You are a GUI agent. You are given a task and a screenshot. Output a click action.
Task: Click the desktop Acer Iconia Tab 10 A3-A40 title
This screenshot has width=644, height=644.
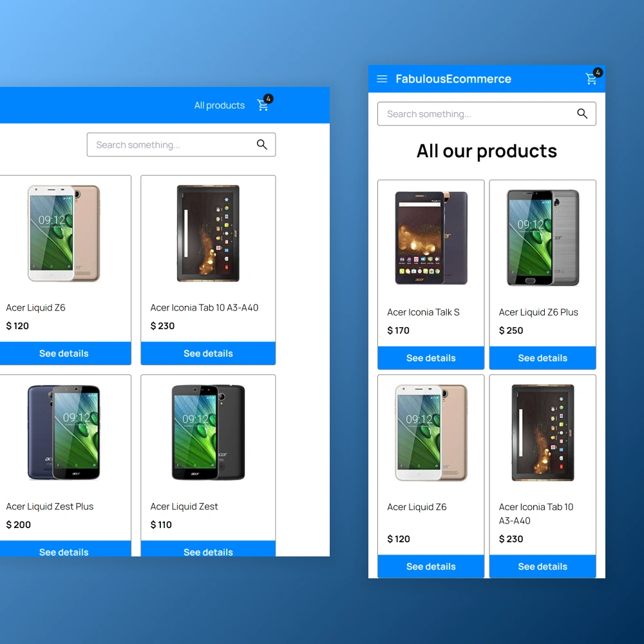(204, 308)
